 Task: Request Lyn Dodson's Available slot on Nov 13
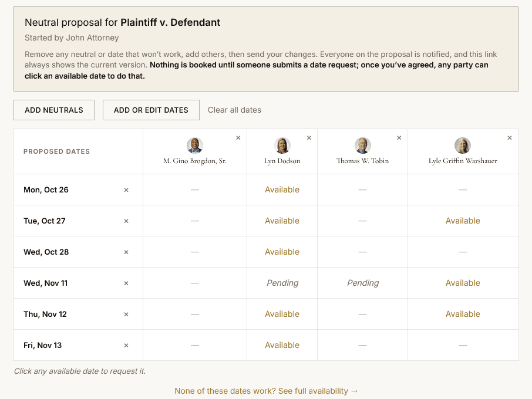click(282, 345)
